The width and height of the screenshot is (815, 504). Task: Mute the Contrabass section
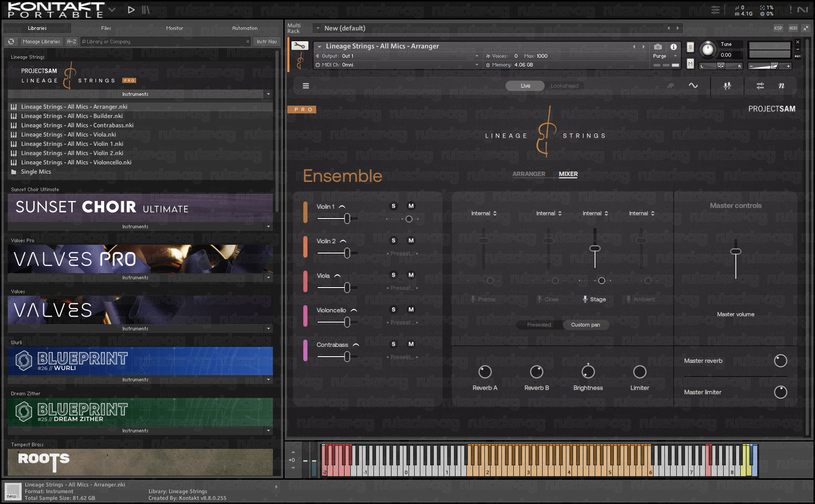[411, 344]
